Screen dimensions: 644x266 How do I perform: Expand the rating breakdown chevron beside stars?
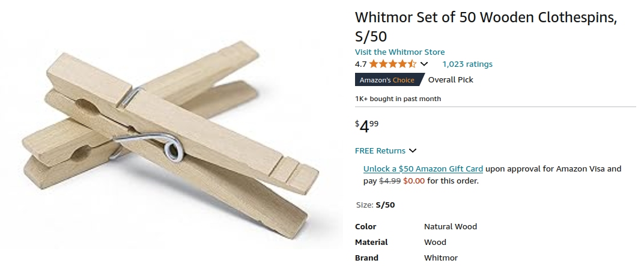click(424, 64)
